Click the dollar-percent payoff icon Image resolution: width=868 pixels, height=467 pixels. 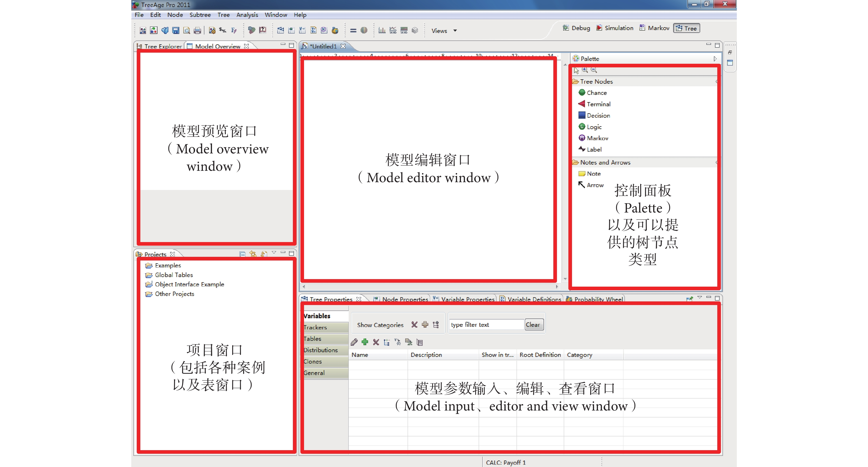pos(222,30)
